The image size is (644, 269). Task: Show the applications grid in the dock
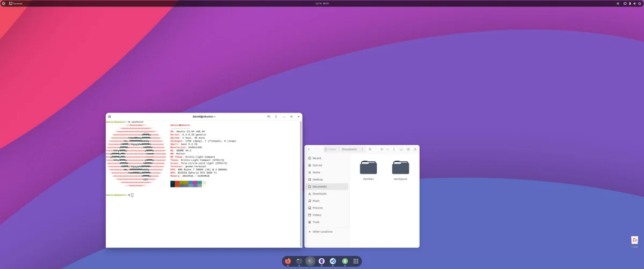pos(356,261)
